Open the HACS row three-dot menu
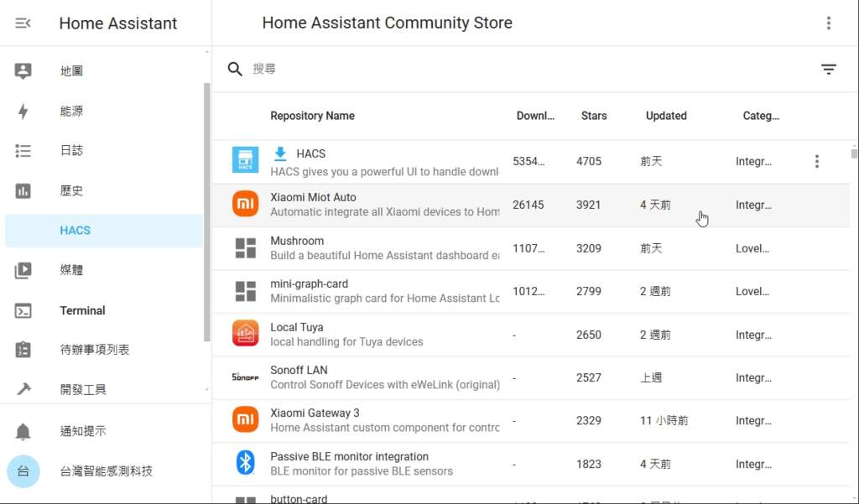859x504 pixels. 816,161
